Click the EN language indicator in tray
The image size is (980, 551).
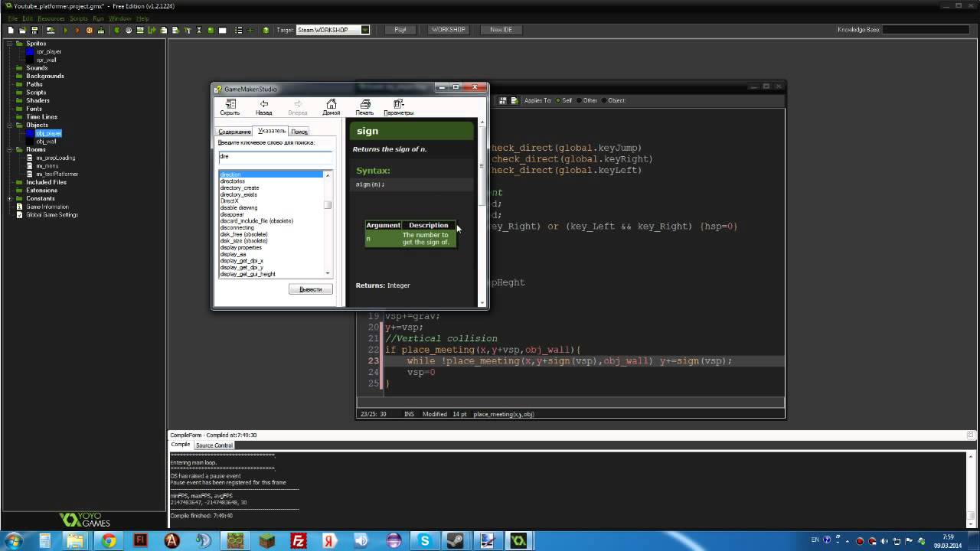(815, 540)
